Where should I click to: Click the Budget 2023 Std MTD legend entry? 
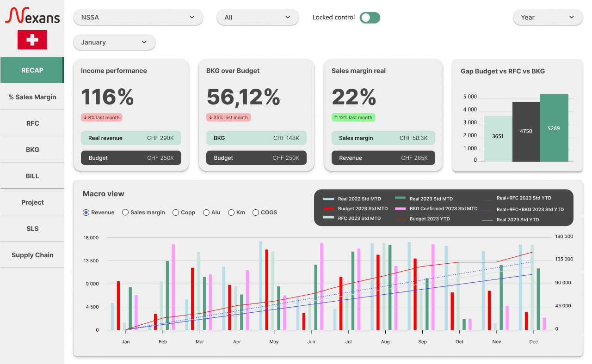click(x=355, y=209)
